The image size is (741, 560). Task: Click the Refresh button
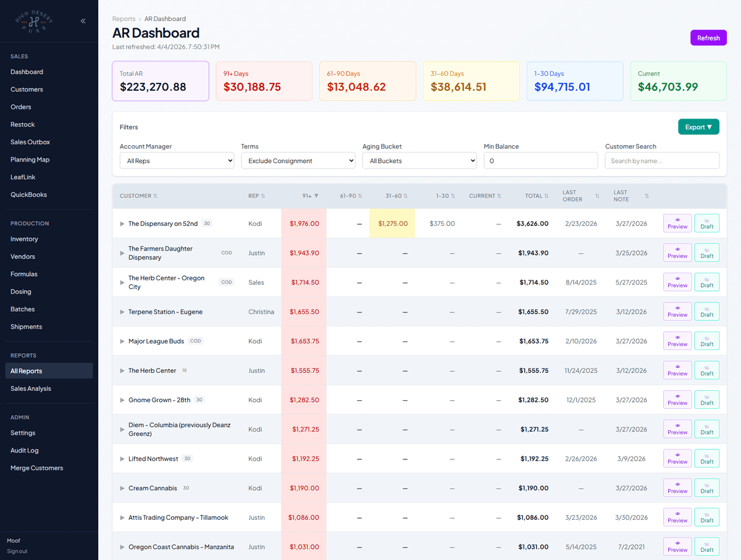708,38
